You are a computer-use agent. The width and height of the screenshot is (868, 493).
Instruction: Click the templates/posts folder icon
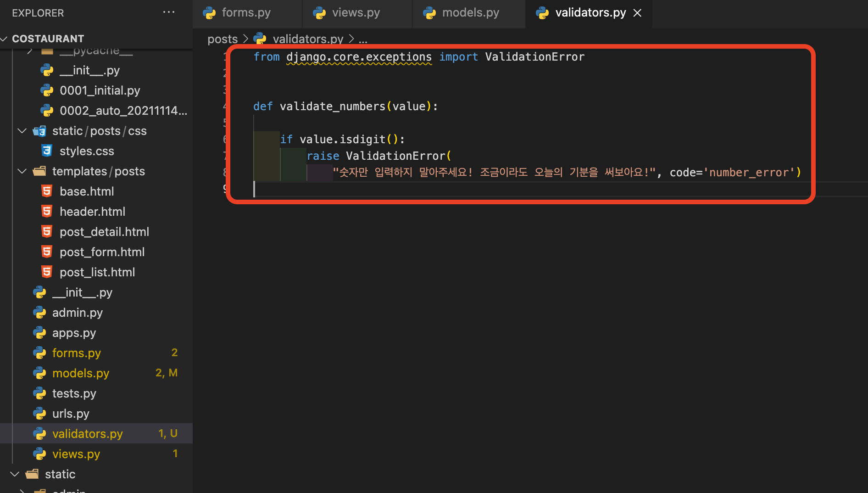pyautogui.click(x=39, y=171)
